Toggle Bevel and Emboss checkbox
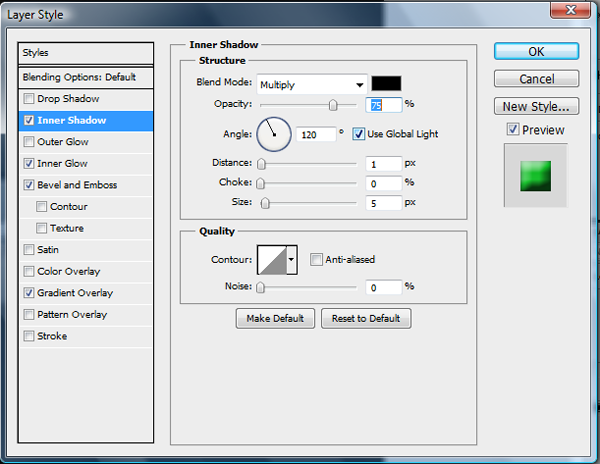Screen dimensions: 600x464 29,185
